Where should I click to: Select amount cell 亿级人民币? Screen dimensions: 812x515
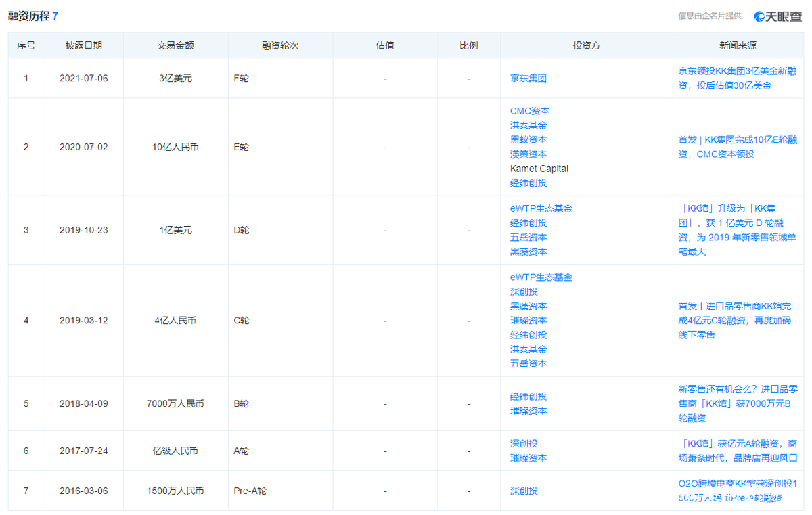tap(175, 451)
